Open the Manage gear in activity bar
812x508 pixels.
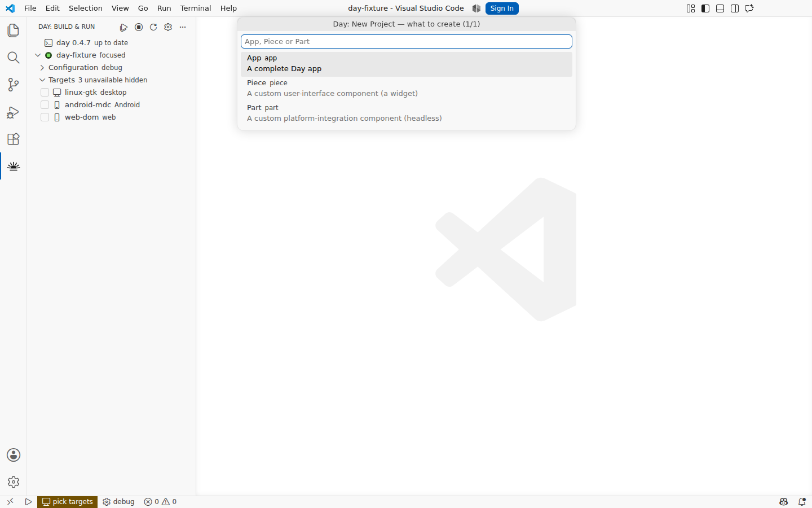click(14, 482)
